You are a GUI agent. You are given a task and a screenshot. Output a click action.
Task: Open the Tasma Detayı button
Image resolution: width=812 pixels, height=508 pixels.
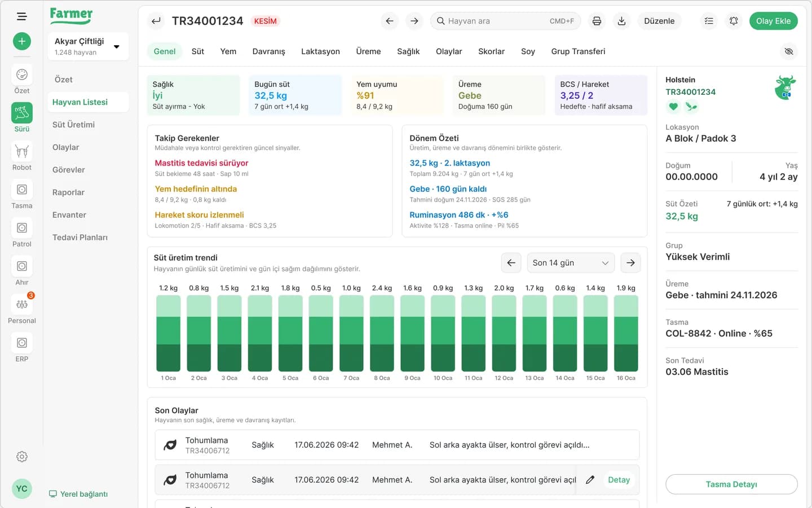[731, 484]
